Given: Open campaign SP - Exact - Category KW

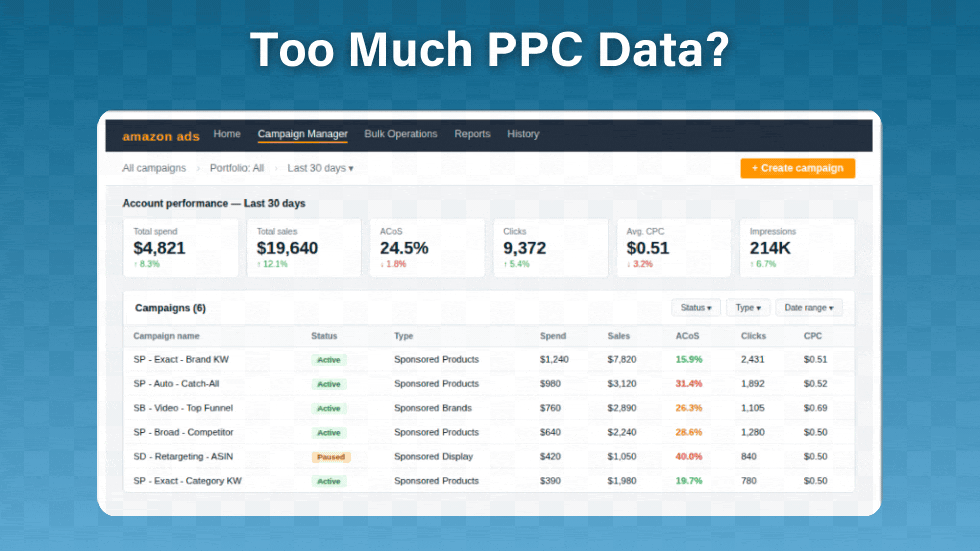Looking at the screenshot, I should (187, 481).
